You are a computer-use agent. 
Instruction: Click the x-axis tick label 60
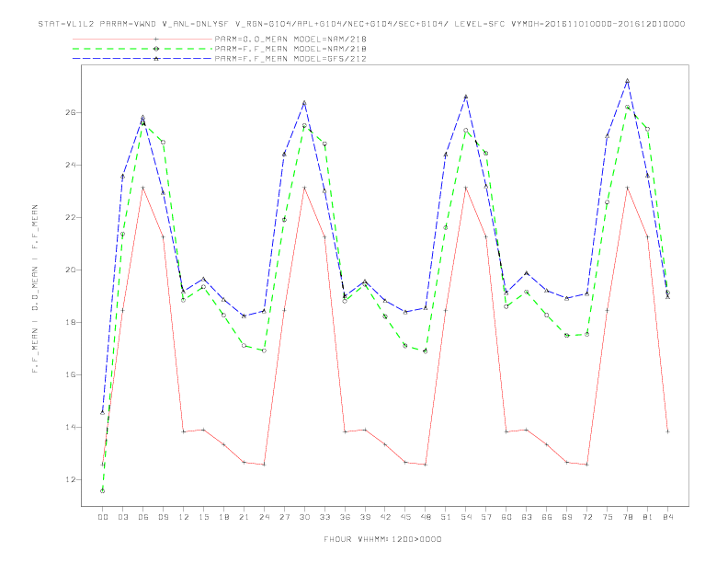(x=506, y=517)
